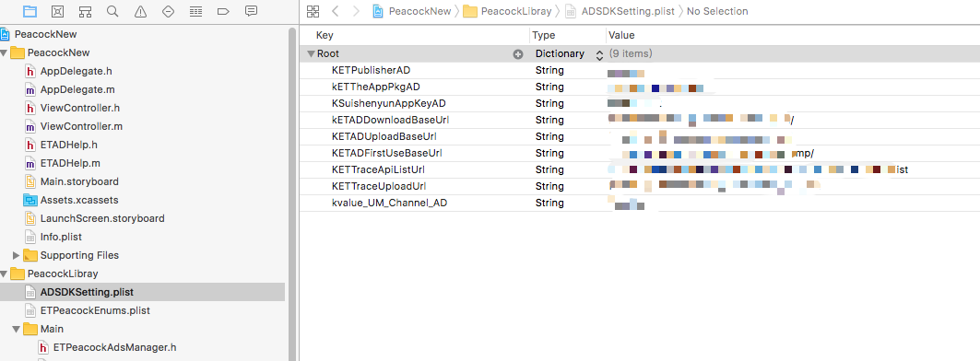Expand the Supporting Files folder

pos(17,255)
